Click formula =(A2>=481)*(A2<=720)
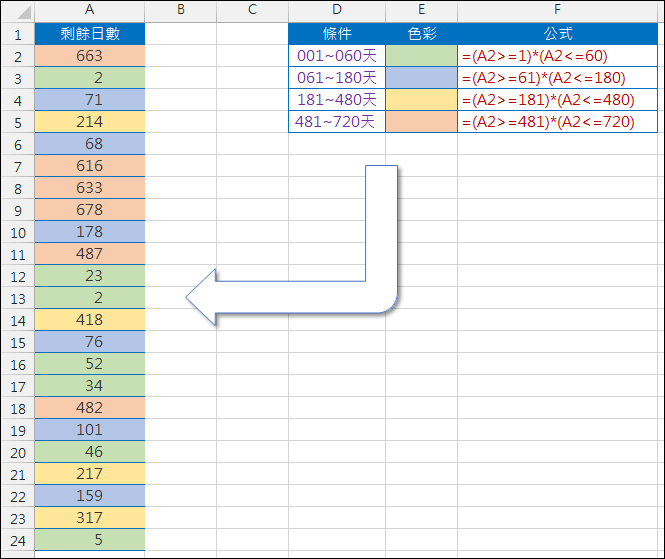 (557, 122)
